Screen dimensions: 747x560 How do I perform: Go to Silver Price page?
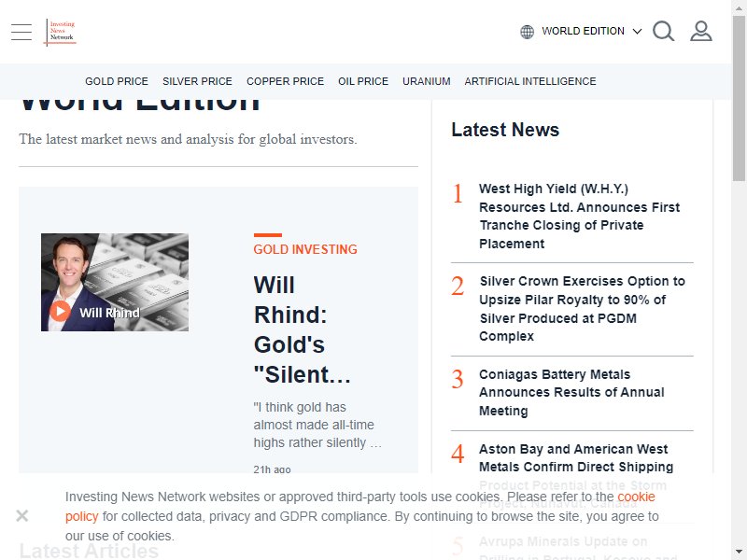pyautogui.click(x=197, y=81)
